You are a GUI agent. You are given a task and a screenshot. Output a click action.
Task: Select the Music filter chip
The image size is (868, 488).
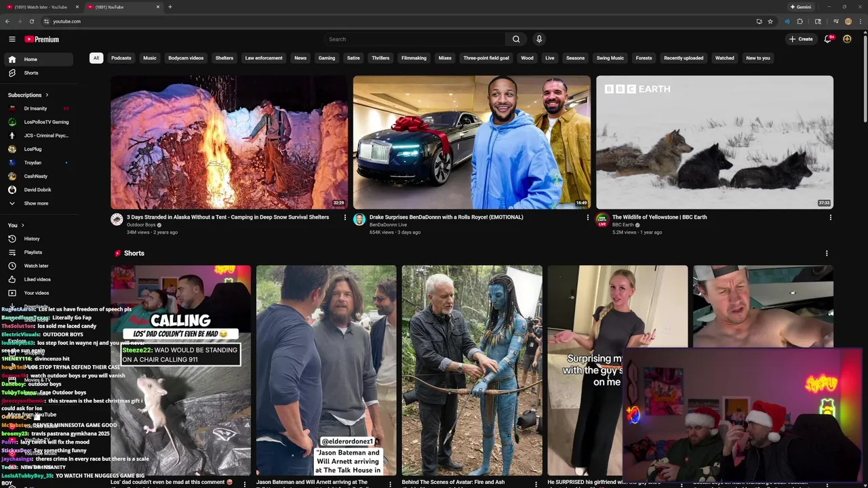pyautogui.click(x=150, y=58)
